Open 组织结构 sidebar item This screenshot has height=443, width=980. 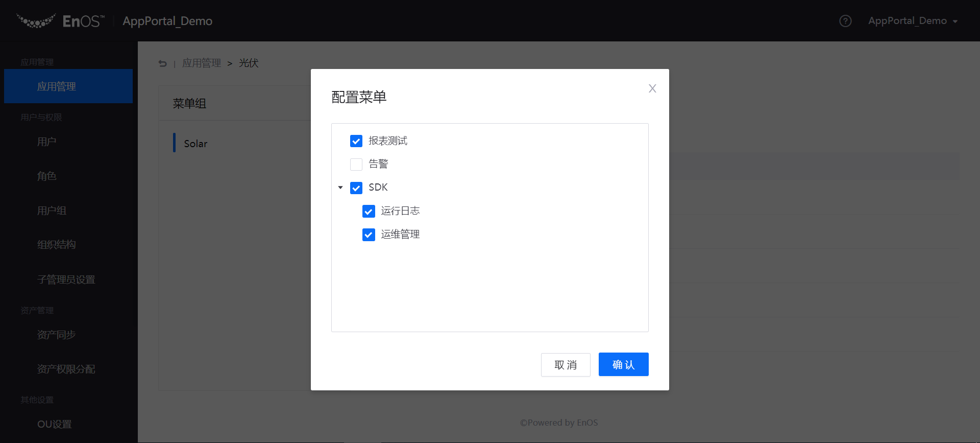pyautogui.click(x=57, y=245)
